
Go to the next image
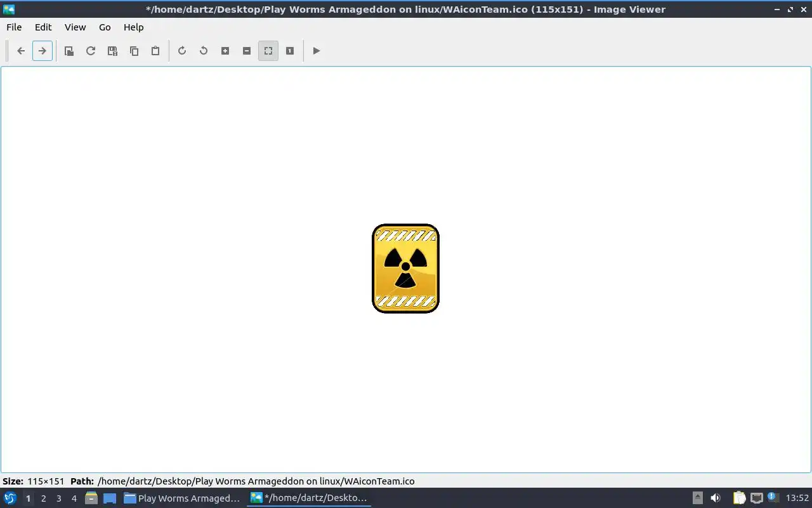(x=43, y=51)
